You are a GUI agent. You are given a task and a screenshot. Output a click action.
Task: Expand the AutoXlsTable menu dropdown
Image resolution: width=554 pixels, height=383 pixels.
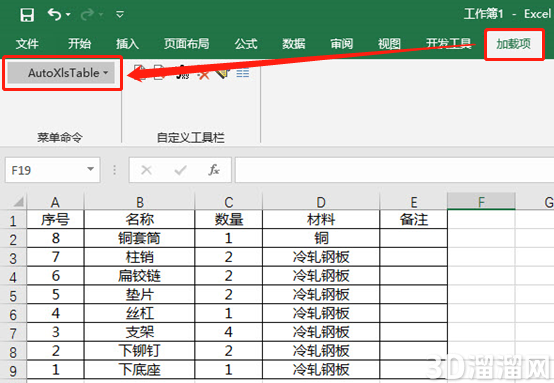point(61,73)
